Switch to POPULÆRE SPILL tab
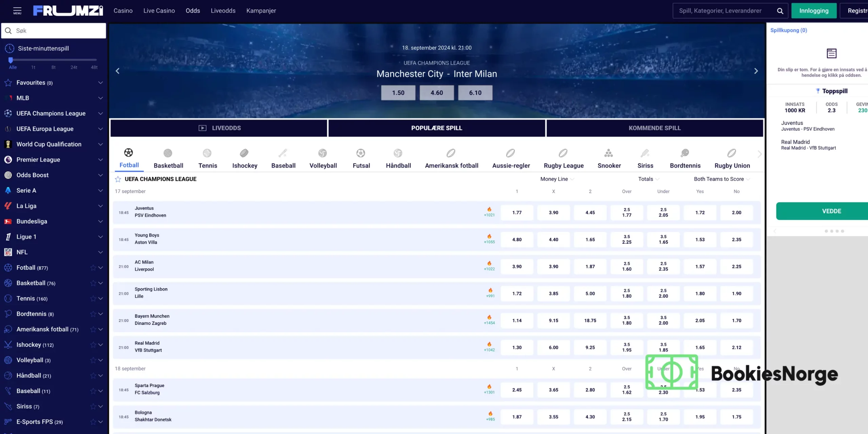868x434 pixels. pyautogui.click(x=437, y=128)
